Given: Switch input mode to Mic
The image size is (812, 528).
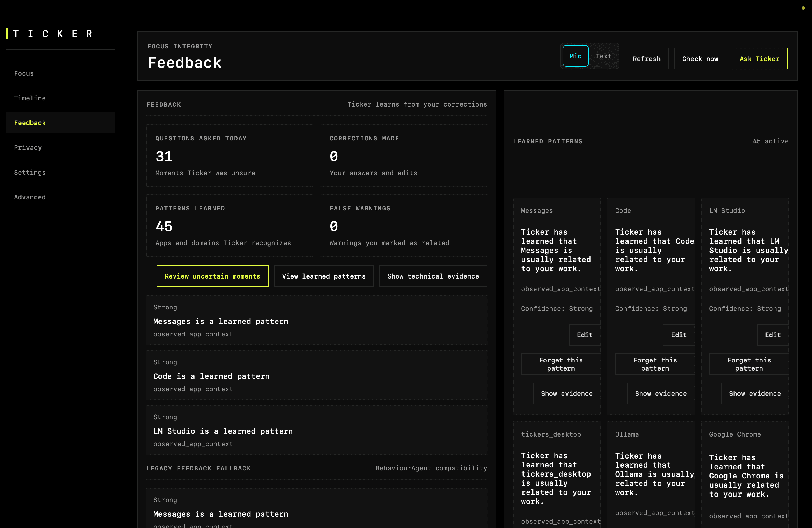Looking at the screenshot, I should point(575,56).
